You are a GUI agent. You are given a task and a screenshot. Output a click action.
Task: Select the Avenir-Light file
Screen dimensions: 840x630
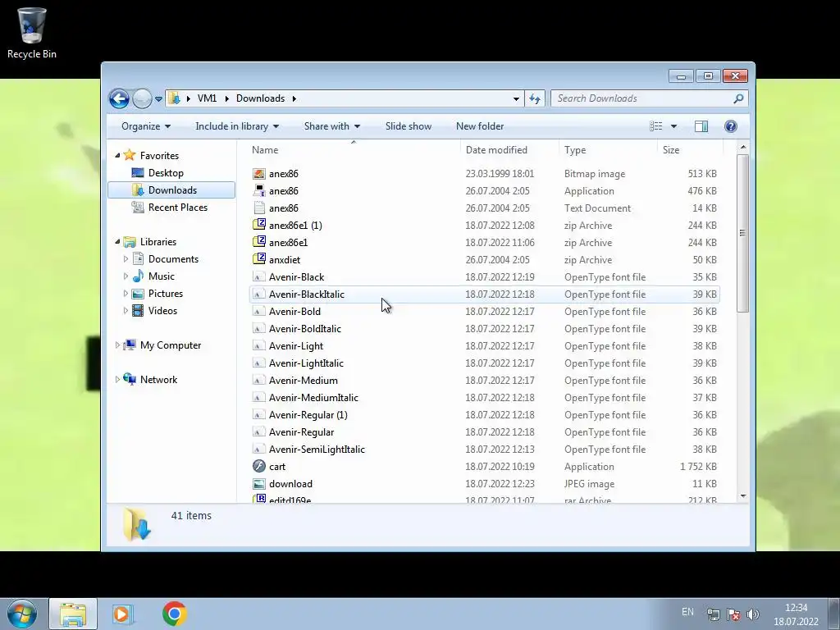(x=484, y=345)
